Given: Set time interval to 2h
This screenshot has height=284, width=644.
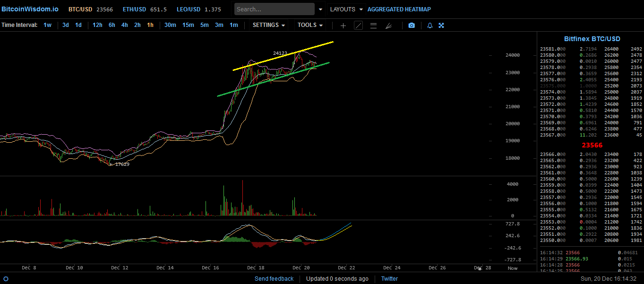Looking at the screenshot, I should pyautogui.click(x=137, y=25).
